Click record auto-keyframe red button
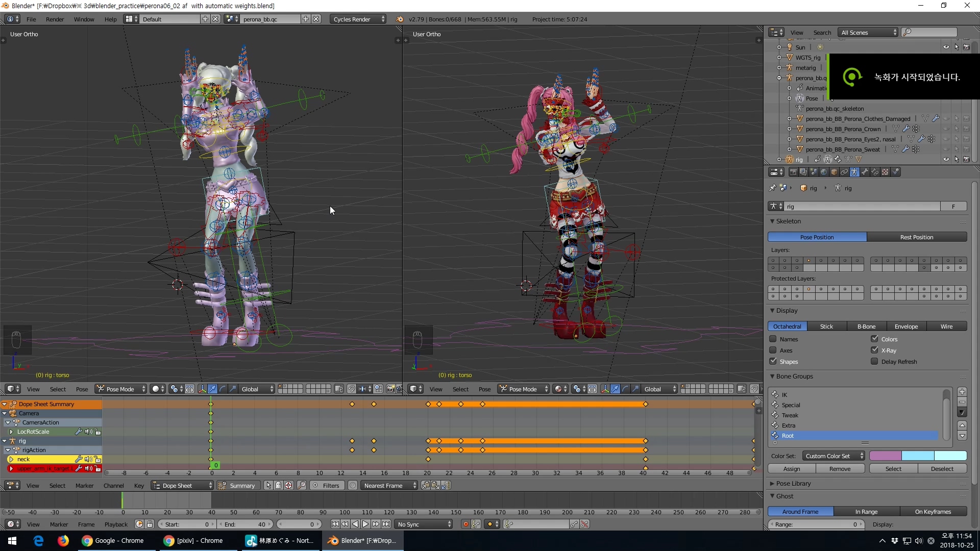The image size is (980, 551). click(465, 524)
